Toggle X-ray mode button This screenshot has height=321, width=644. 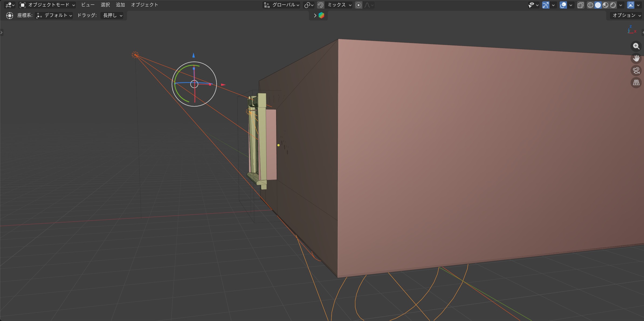click(580, 5)
